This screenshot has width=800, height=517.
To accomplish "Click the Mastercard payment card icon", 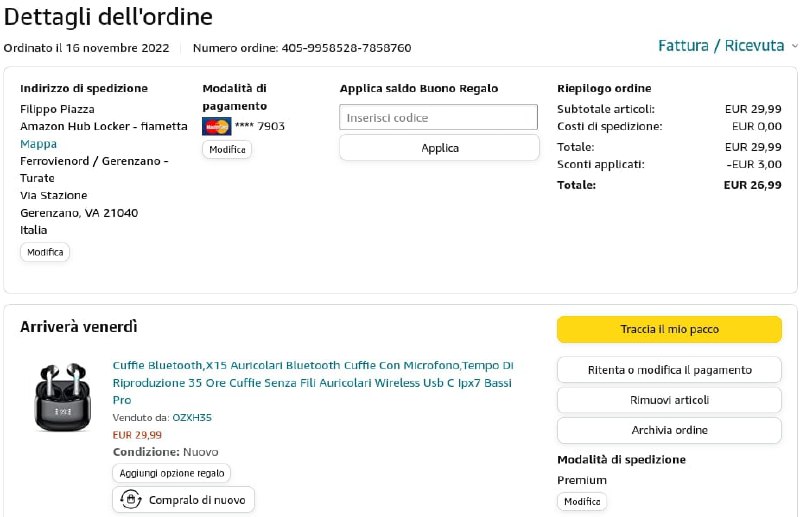I will [x=216, y=126].
